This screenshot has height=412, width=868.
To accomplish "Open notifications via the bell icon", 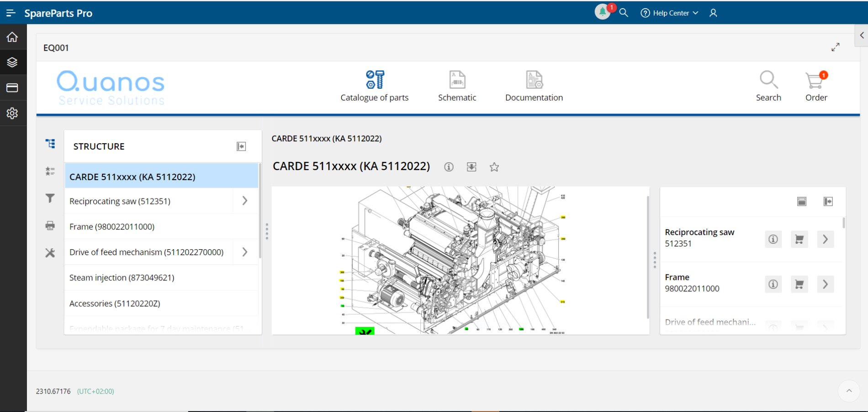I will 602,12.
